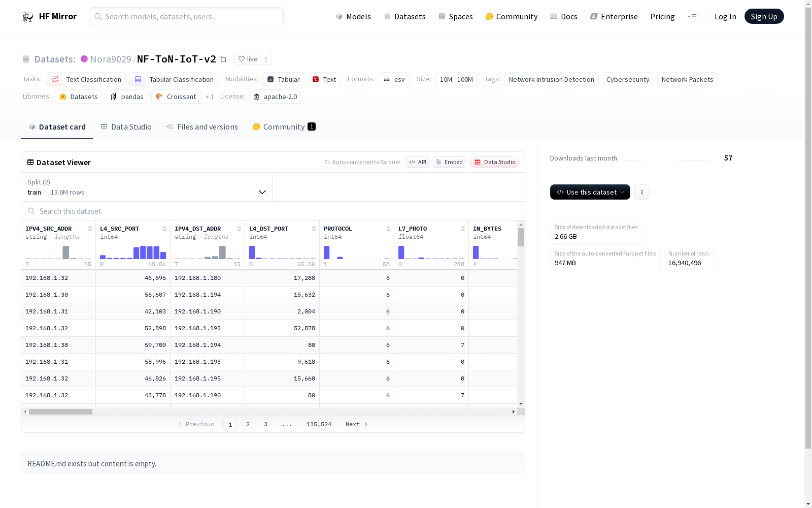
Task: Open Community in the top navigation
Action: tap(512, 16)
